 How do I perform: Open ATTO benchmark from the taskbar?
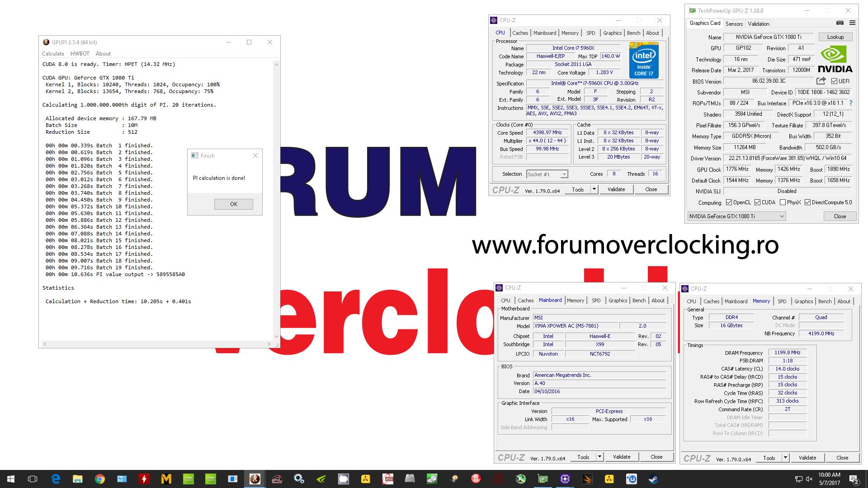coord(388,479)
